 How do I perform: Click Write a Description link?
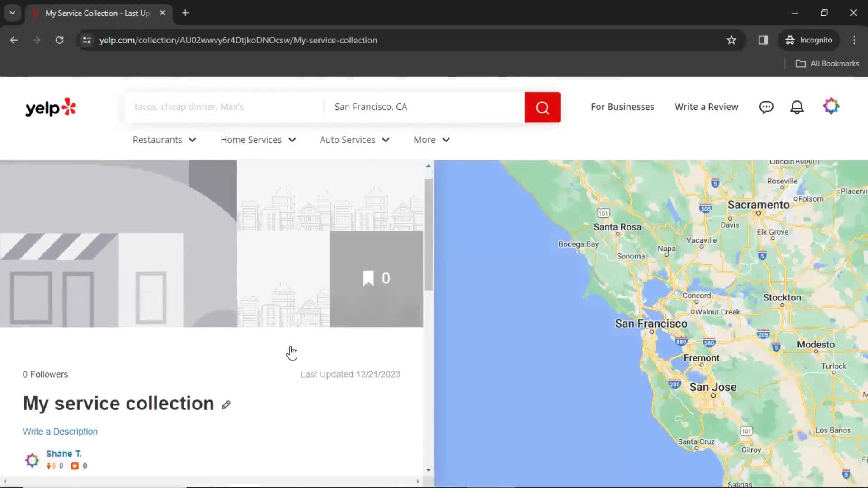pyautogui.click(x=60, y=432)
